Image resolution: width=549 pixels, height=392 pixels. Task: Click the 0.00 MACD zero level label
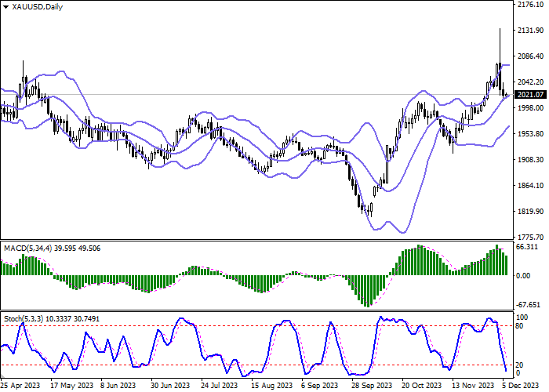tap(523, 276)
